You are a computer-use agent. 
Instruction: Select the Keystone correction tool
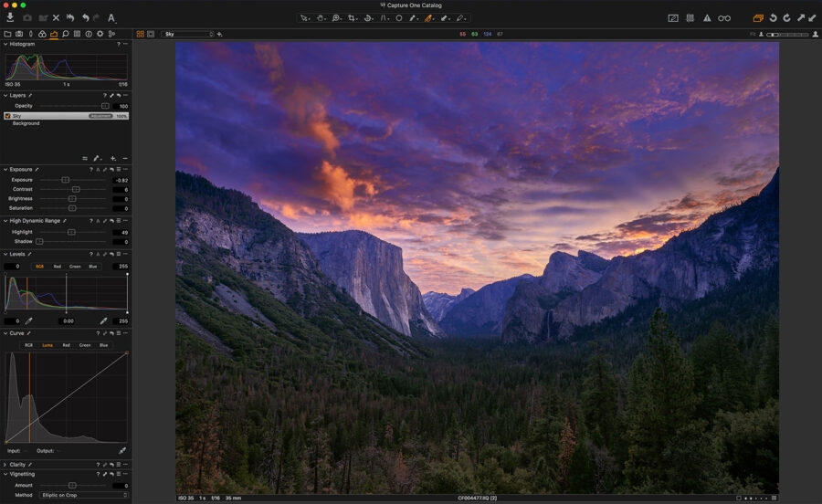385,18
